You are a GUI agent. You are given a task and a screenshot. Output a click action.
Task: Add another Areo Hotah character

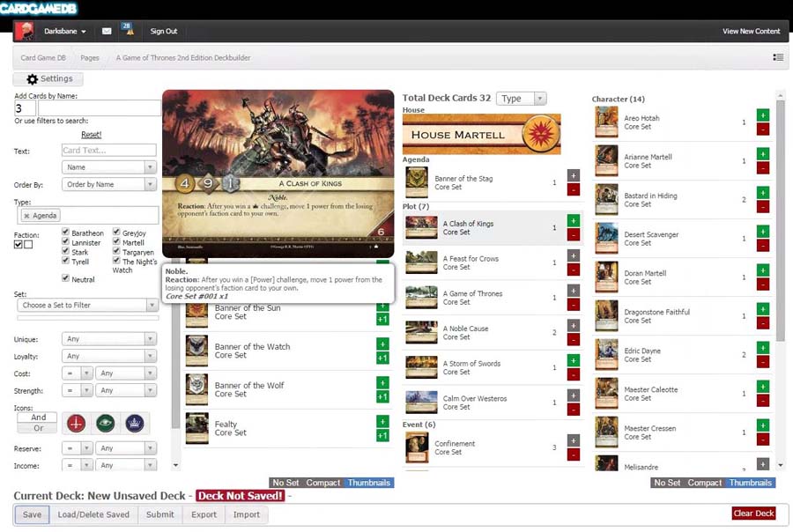(x=763, y=115)
